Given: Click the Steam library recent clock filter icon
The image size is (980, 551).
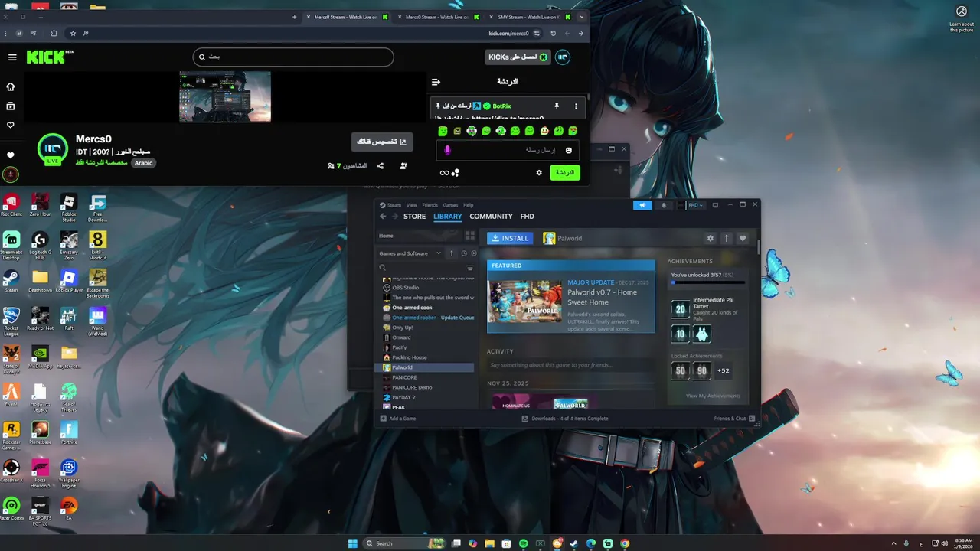Looking at the screenshot, I should (463, 253).
